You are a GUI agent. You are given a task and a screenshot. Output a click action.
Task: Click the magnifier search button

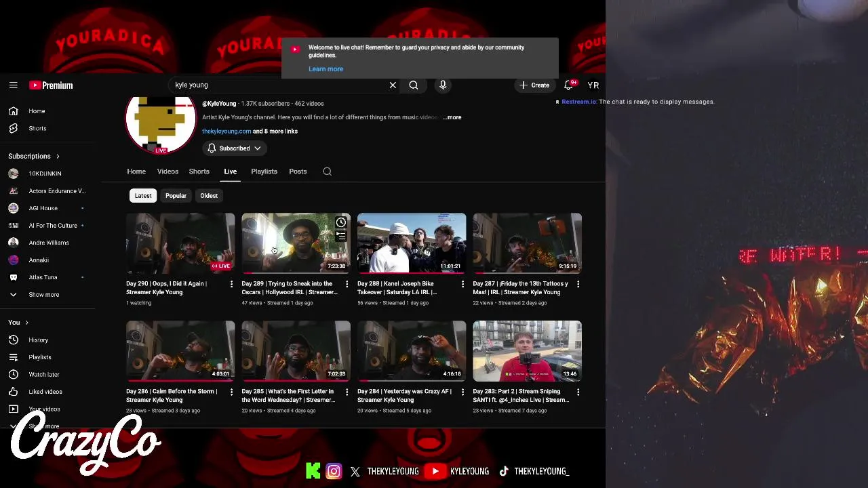(414, 85)
